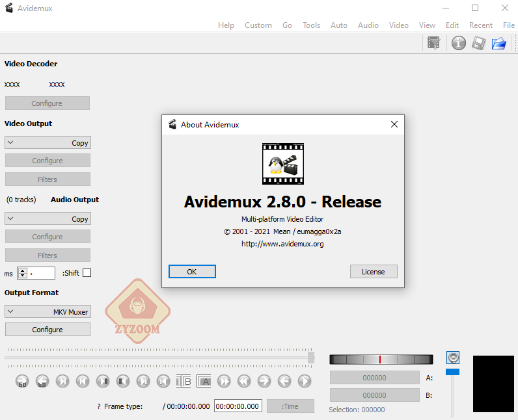Open the Recent menu
The image size is (518, 420).
[481, 25]
